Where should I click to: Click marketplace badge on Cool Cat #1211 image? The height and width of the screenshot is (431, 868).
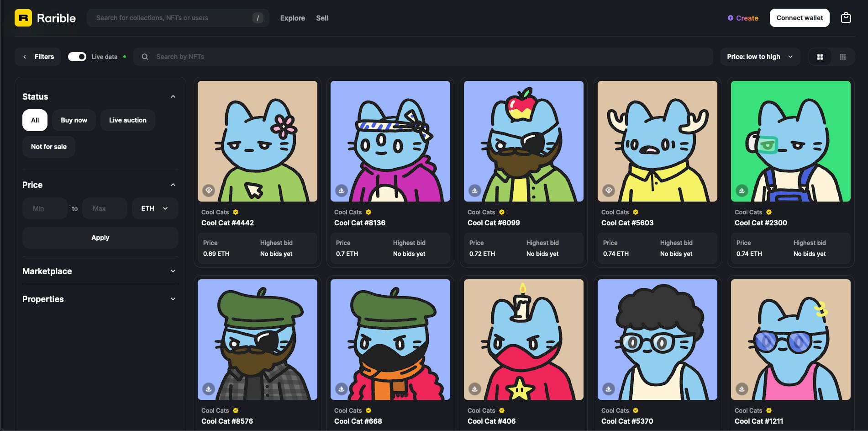742,389
